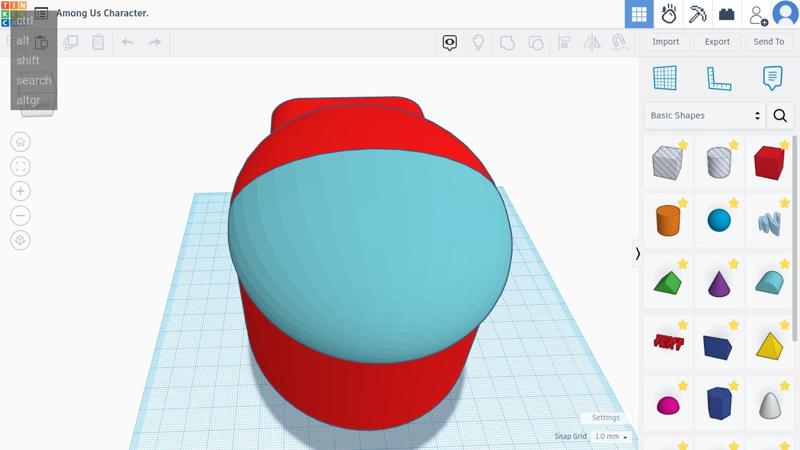Pick the green Roof shape

[x=667, y=282]
